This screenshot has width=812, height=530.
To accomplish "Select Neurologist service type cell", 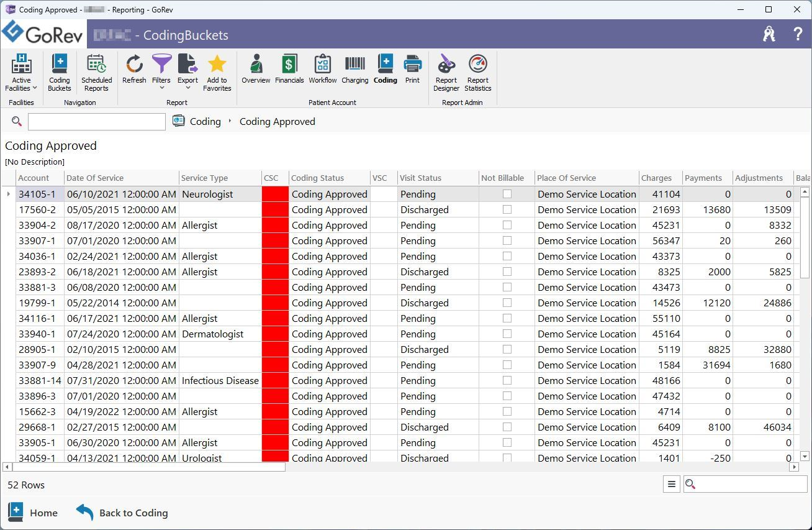I will 220,194.
